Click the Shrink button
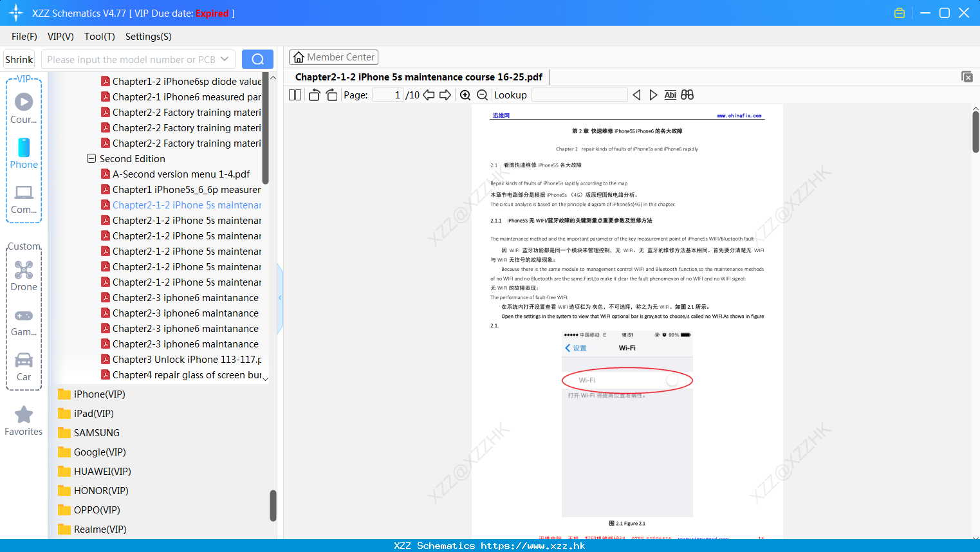This screenshot has height=552, width=980. (x=19, y=59)
